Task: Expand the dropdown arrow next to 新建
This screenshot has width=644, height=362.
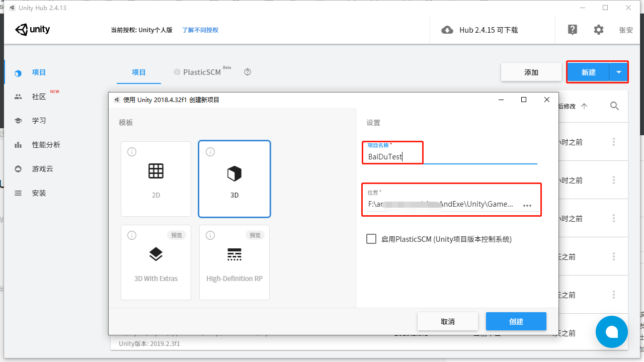Action: (x=619, y=72)
